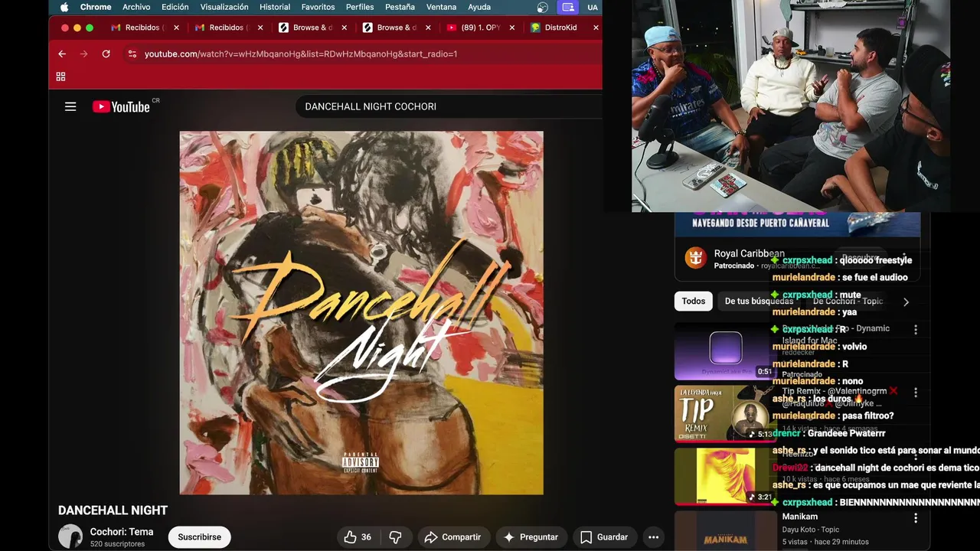Viewport: 980px width, 551px height.
Task: Go to YouTube home via logo
Action: pos(121,107)
